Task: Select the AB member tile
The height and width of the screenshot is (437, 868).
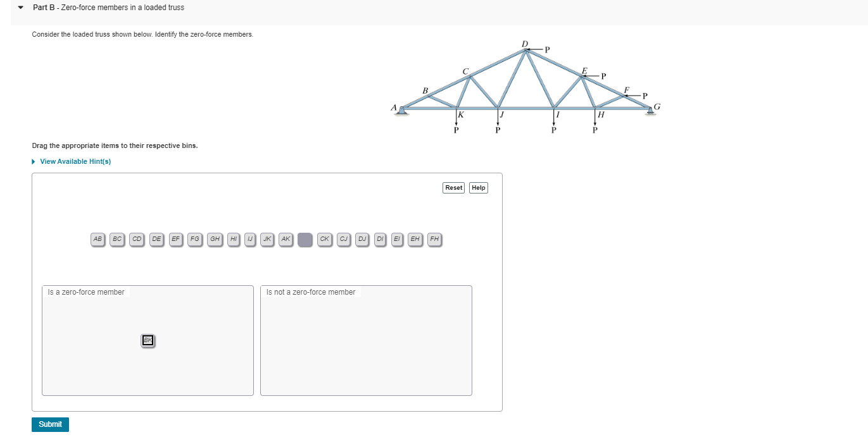Action: pyautogui.click(x=97, y=240)
